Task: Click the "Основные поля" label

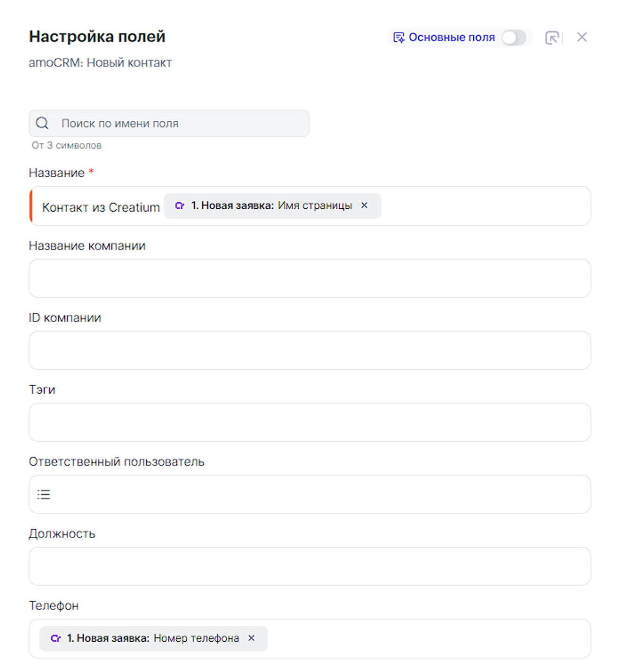Action: [451, 37]
